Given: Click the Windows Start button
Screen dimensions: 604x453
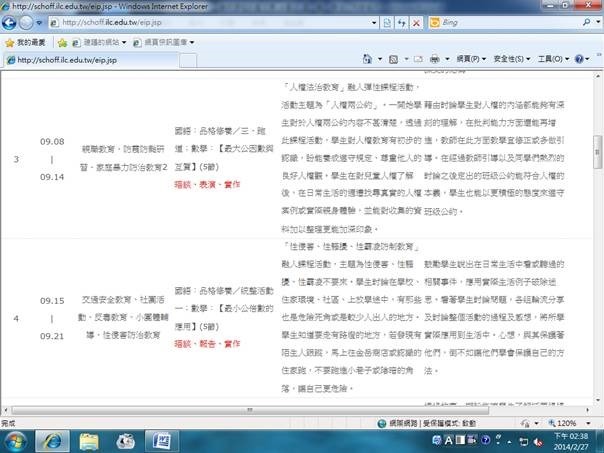Looking at the screenshot, I should pyautogui.click(x=17, y=440).
